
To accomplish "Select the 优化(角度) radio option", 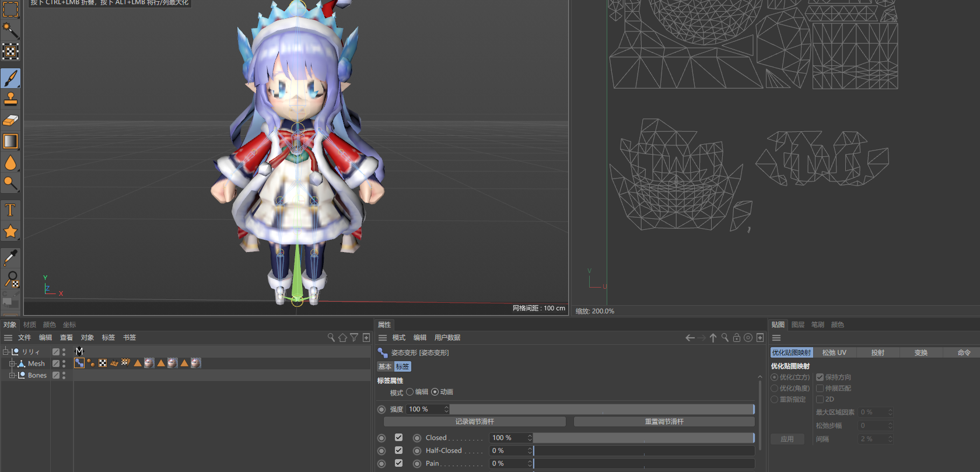I will [x=775, y=388].
